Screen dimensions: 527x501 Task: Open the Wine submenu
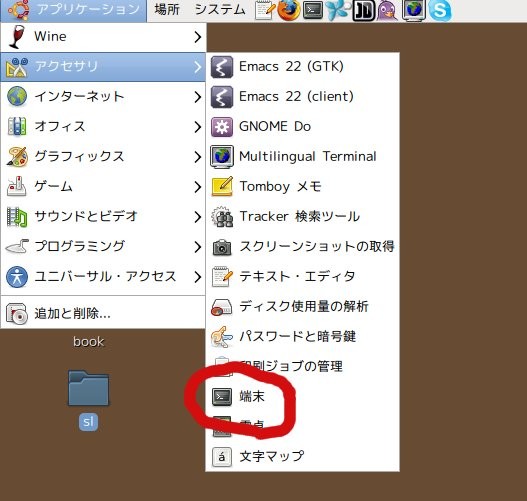point(103,37)
